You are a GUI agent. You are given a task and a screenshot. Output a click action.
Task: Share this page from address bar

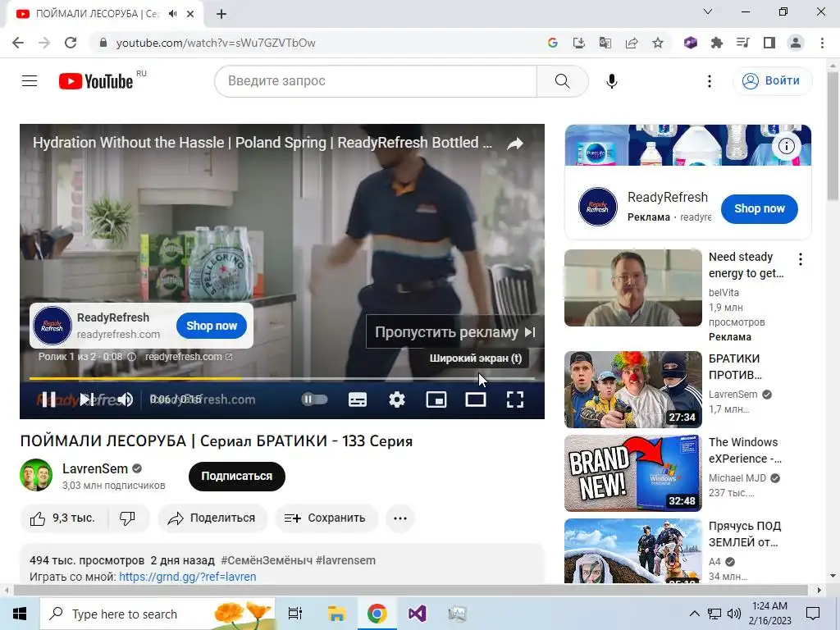click(x=632, y=43)
